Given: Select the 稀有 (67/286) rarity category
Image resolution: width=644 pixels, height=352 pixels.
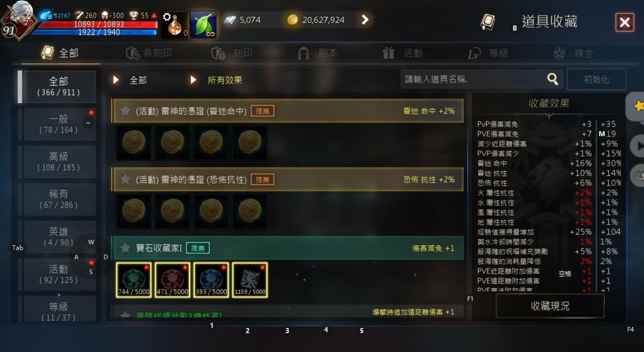Looking at the screenshot, I should pos(59,199).
